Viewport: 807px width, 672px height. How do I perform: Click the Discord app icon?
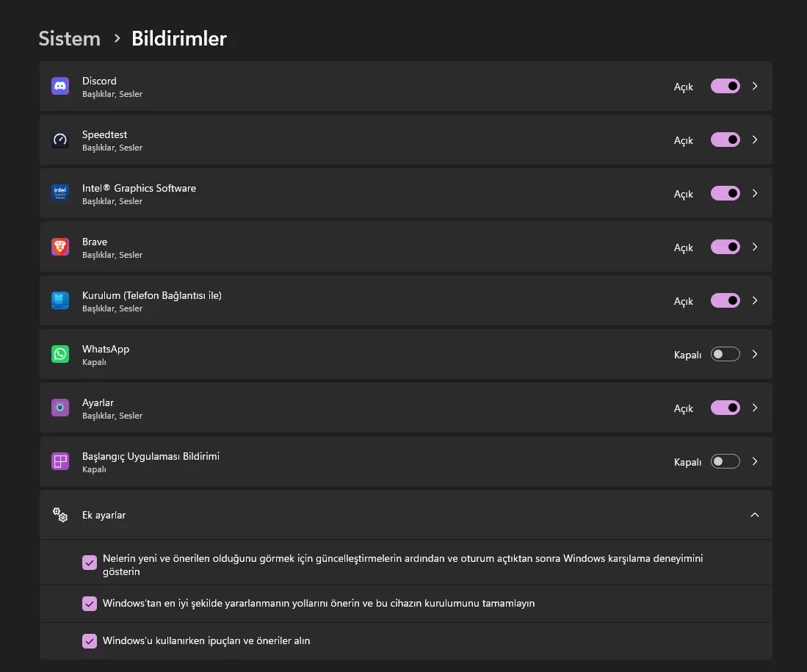tap(60, 86)
